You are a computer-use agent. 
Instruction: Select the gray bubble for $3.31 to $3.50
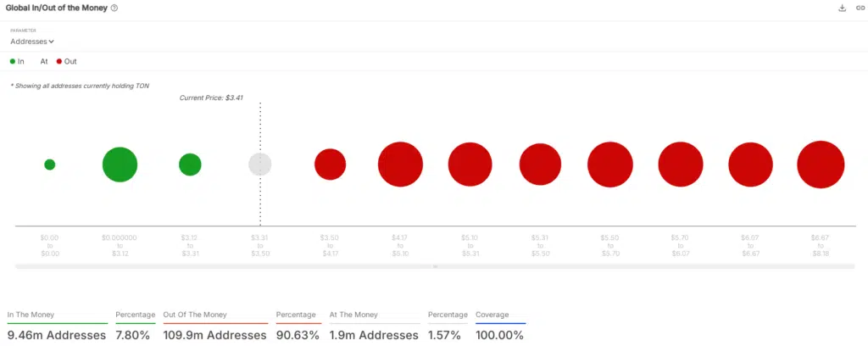(x=259, y=165)
